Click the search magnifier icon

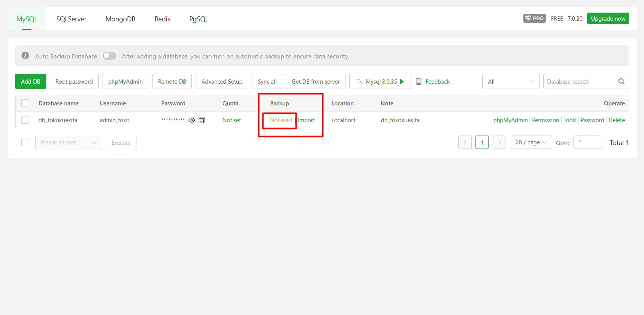coord(621,81)
